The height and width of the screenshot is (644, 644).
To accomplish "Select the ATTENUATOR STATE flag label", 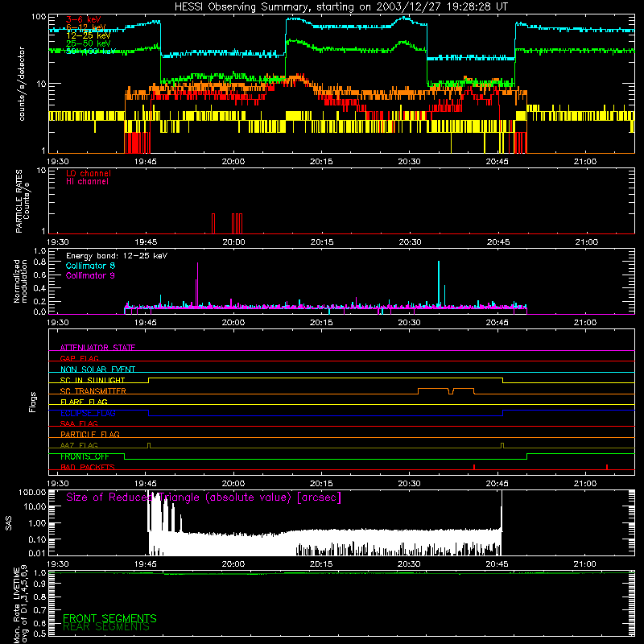I will click(x=97, y=348).
